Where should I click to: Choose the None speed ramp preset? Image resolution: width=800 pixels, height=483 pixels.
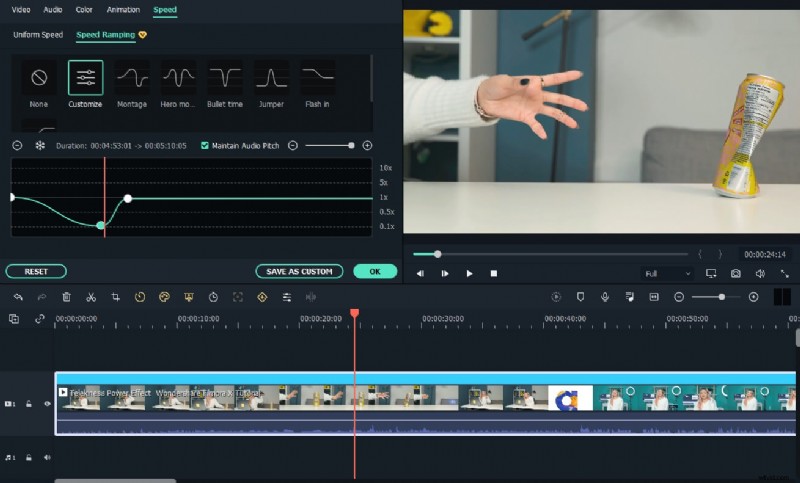39,84
